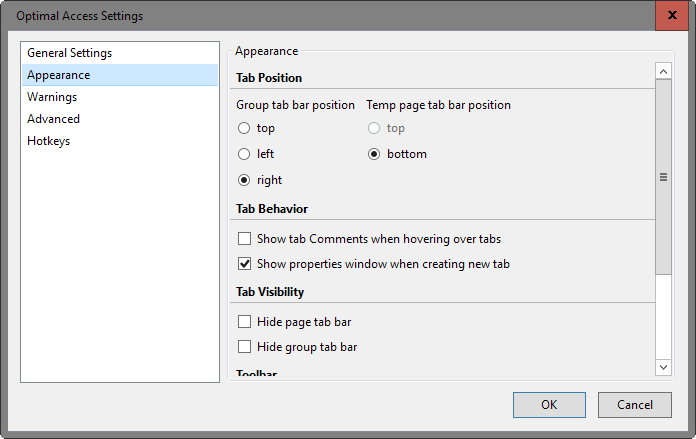This screenshot has height=439, width=696.
Task: Cancel the settings dialog
Action: (634, 405)
